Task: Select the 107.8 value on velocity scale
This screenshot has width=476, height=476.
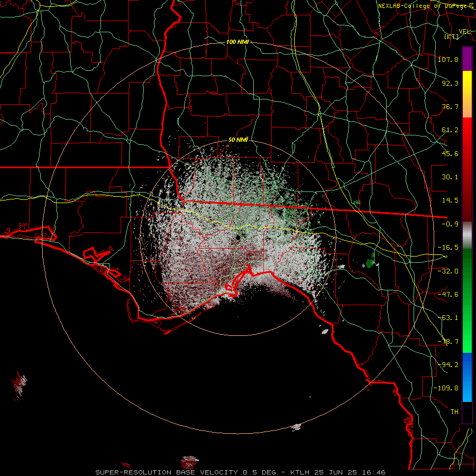Action: click(x=448, y=59)
